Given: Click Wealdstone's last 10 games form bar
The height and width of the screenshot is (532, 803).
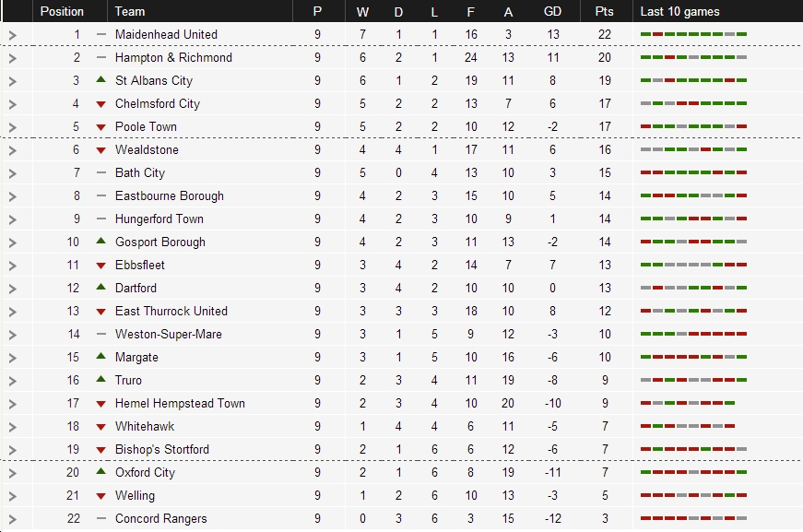Looking at the screenshot, I should pyautogui.click(x=693, y=149).
